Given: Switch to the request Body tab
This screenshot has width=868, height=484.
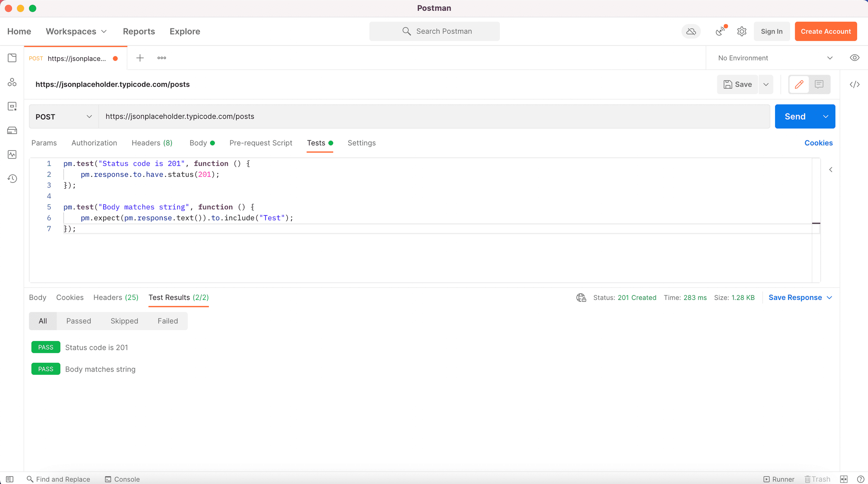Looking at the screenshot, I should click(201, 143).
